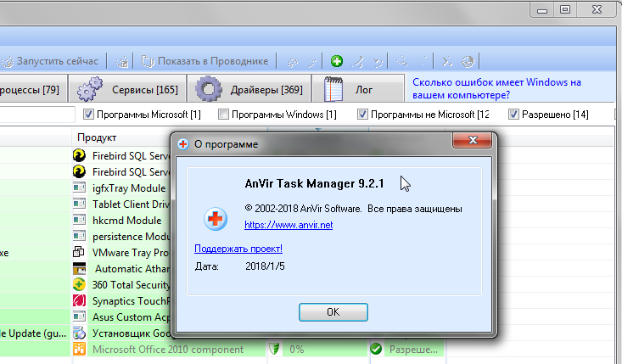Screen dimensions: 622x364
Task: Select the hkcmd Module row text
Action: (127, 220)
